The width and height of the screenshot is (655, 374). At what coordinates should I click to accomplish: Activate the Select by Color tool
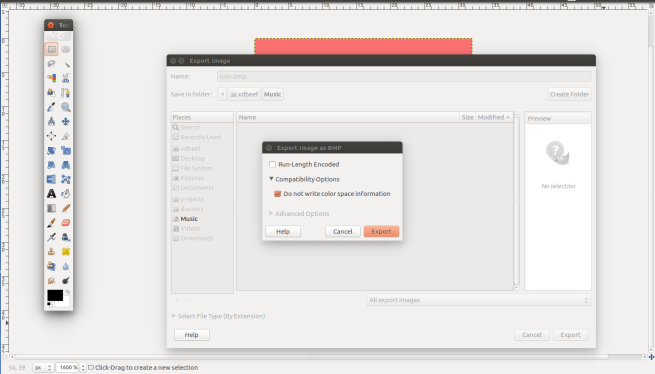[51, 78]
